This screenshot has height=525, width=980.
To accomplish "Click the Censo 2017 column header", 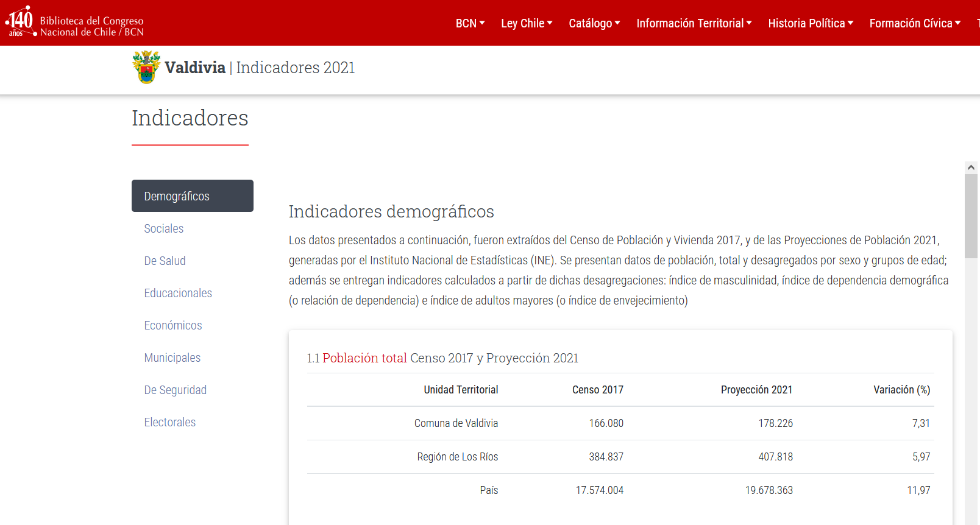I will click(597, 390).
